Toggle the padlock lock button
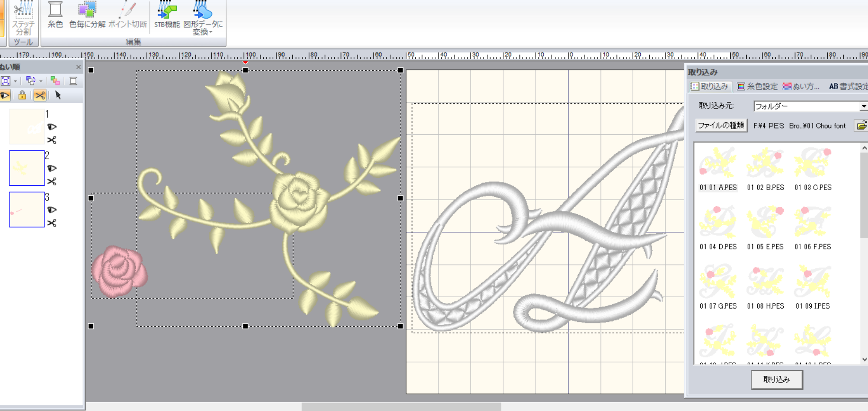Viewport: 868px width, 411px height. 22,95
